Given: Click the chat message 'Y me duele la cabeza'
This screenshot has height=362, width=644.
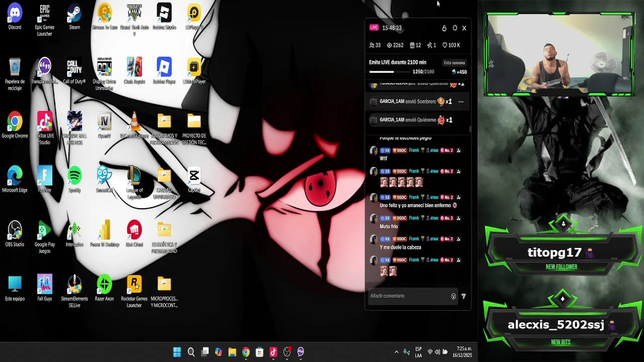Looking at the screenshot, I should (x=400, y=247).
